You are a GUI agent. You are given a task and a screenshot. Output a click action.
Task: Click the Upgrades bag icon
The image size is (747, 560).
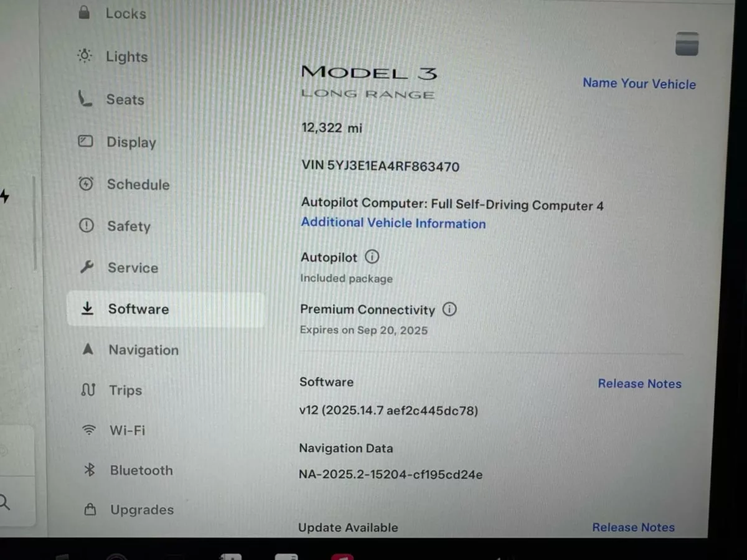(90, 510)
